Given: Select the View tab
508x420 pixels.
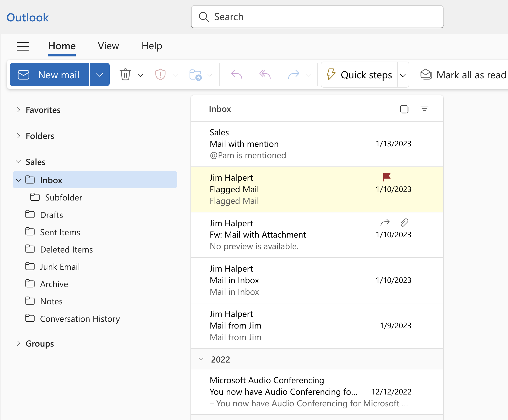Looking at the screenshot, I should click(x=108, y=46).
